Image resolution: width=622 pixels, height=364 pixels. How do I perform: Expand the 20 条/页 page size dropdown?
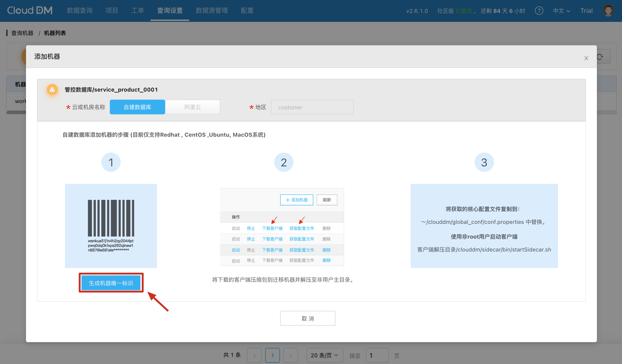[324, 355]
